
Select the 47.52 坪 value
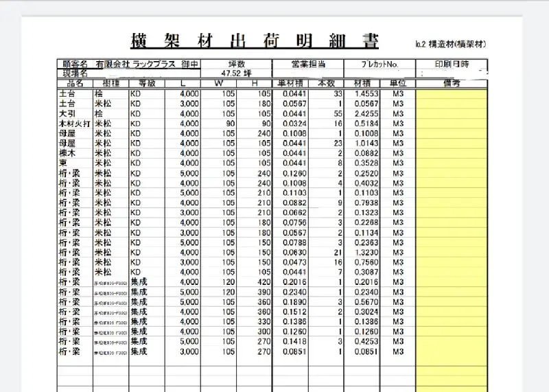(237, 73)
